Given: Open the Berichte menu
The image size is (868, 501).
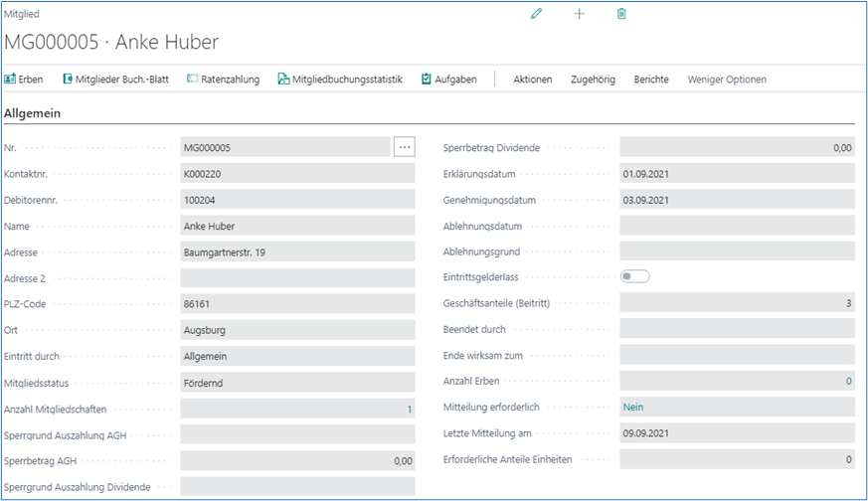Looking at the screenshot, I should [651, 80].
